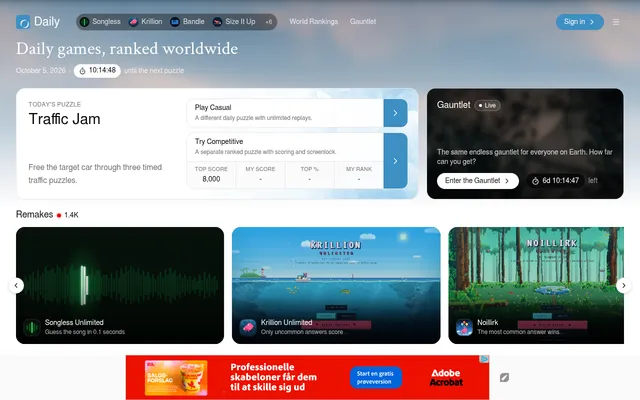Click the Traffic Jam puzzle title
640x400 pixels.
[64, 119]
